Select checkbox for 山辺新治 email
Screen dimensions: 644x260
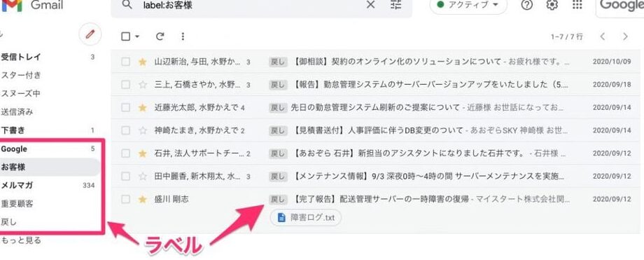pyautogui.click(x=126, y=62)
